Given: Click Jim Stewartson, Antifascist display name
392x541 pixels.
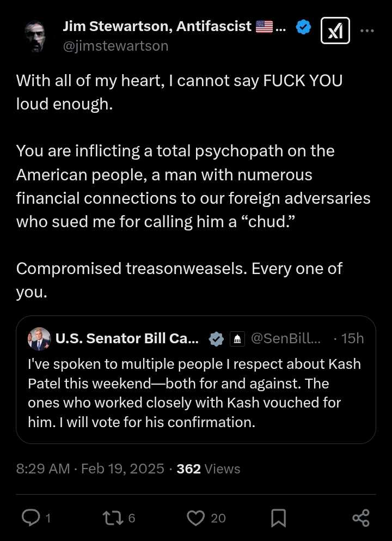Looking at the screenshot, I should [174, 26].
